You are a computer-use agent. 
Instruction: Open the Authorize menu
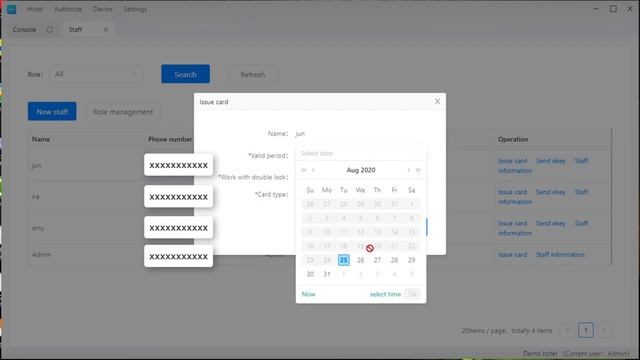[68, 9]
